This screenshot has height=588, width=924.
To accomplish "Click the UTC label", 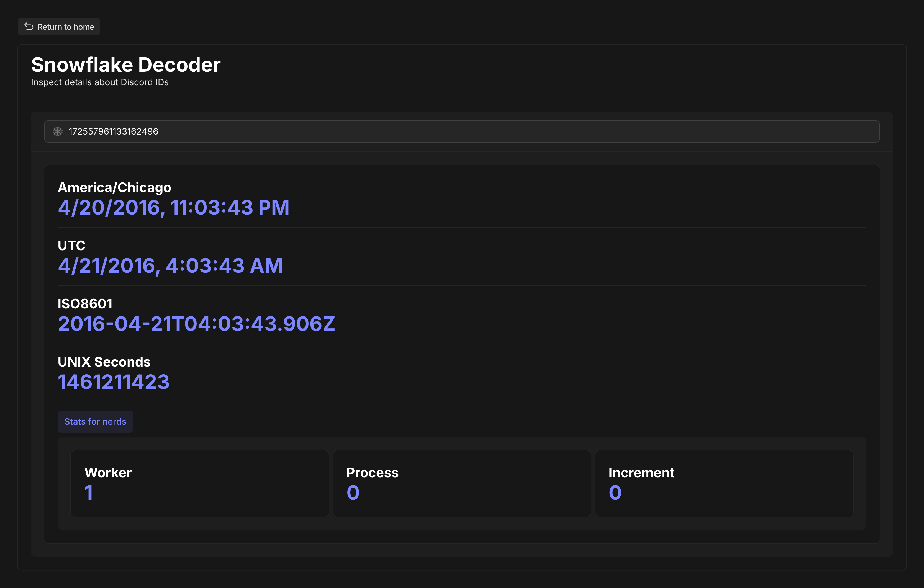I will pyautogui.click(x=71, y=246).
